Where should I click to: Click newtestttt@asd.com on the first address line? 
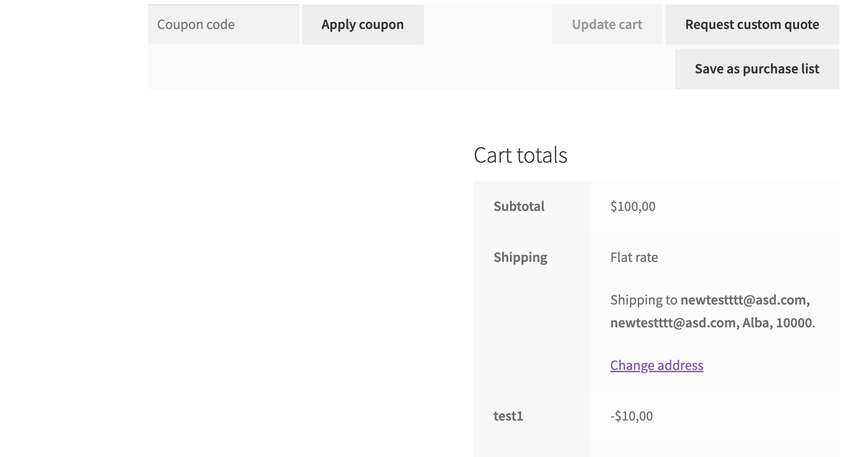pos(743,300)
